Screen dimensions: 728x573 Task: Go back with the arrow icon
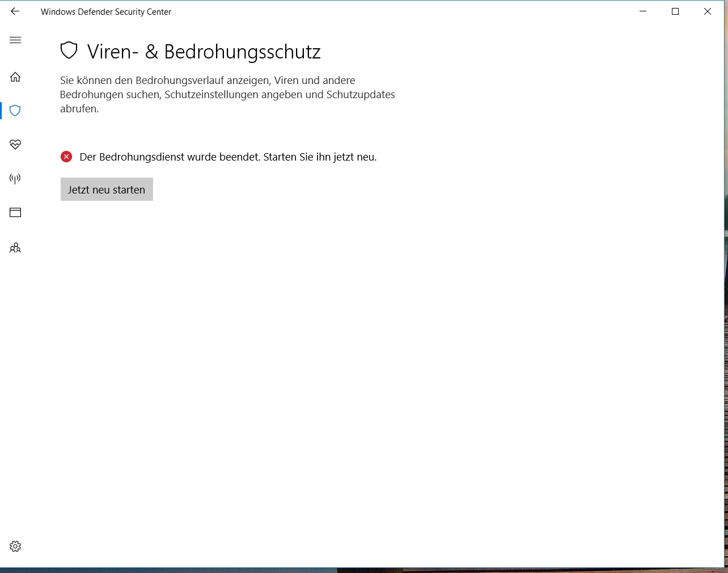[x=15, y=11]
